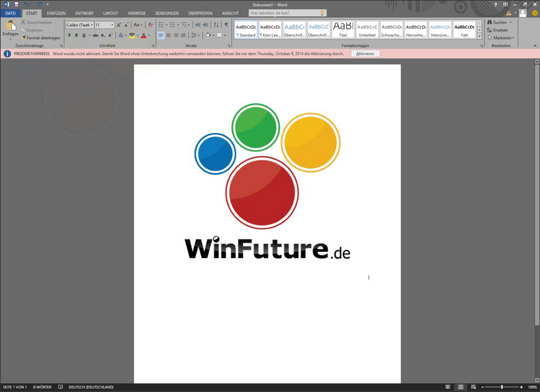This screenshot has width=540, height=392.
Task: Click the proofing check icon in status bar
Action: (60, 387)
